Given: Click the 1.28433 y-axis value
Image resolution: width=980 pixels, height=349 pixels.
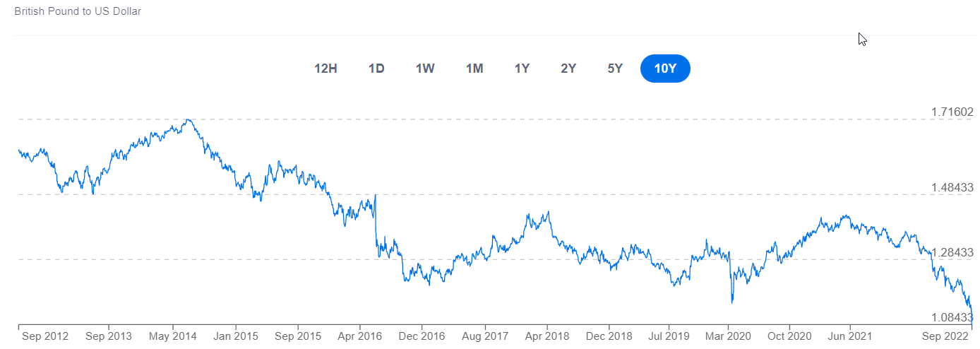Looking at the screenshot, I should [x=950, y=252].
